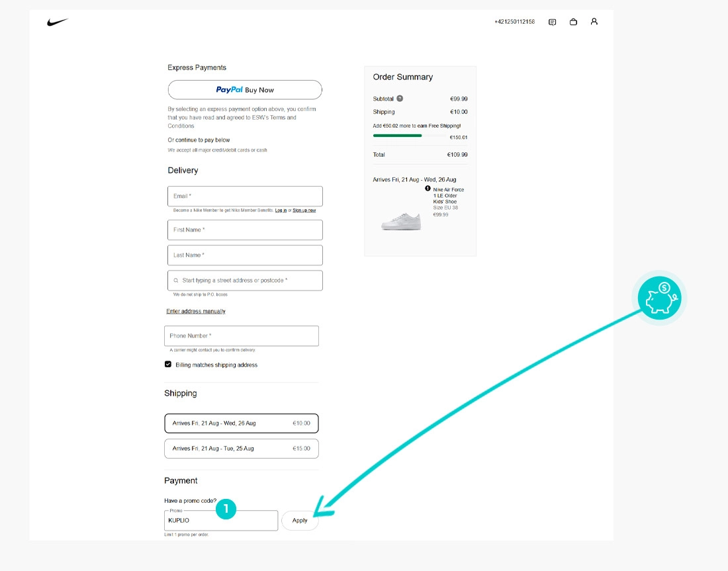The height and width of the screenshot is (571, 728).
Task: Click the Log in link
Action: coord(281,210)
